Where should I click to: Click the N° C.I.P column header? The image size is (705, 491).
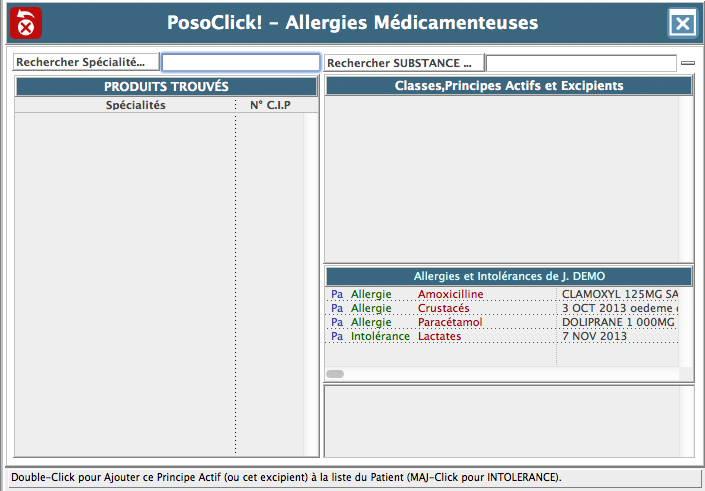coord(270,105)
